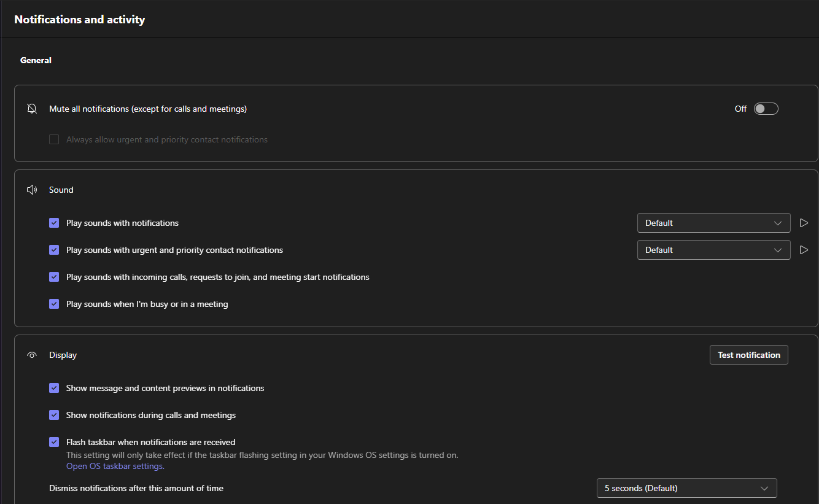Click the Dismiss notifications after this amount of time label
The height and width of the screenshot is (504, 819).
click(x=136, y=488)
